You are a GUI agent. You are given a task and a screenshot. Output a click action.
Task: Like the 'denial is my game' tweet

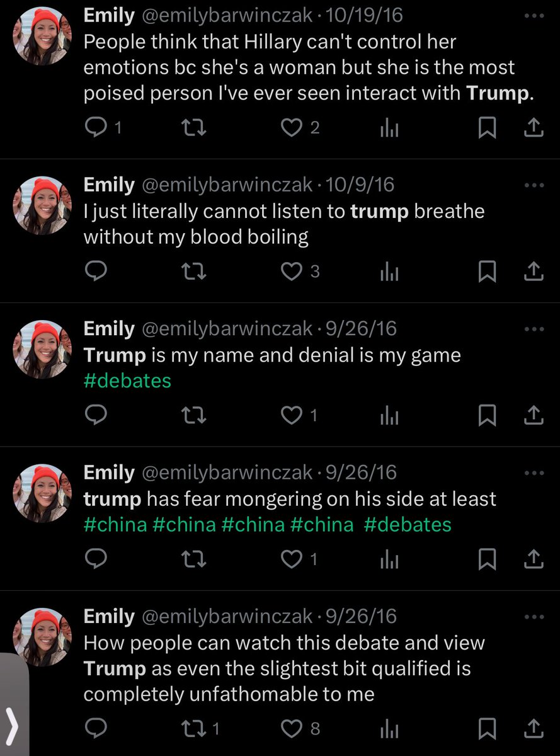(x=292, y=415)
